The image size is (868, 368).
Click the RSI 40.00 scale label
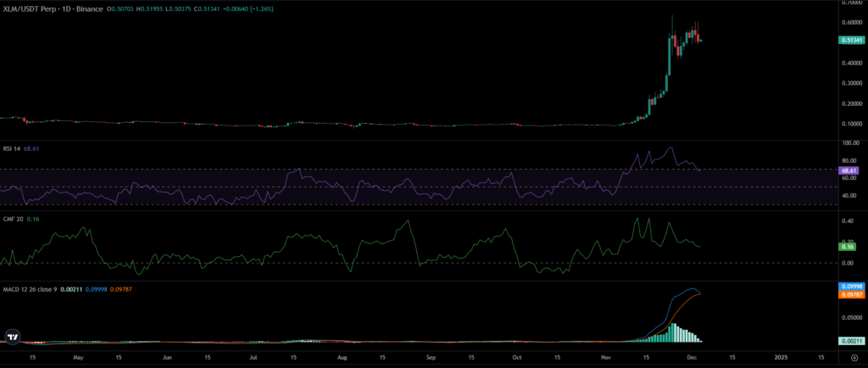click(x=851, y=195)
